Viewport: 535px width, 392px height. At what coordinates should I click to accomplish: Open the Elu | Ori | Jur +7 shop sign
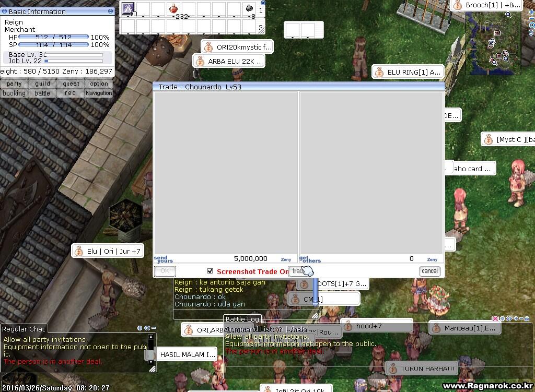tap(108, 251)
